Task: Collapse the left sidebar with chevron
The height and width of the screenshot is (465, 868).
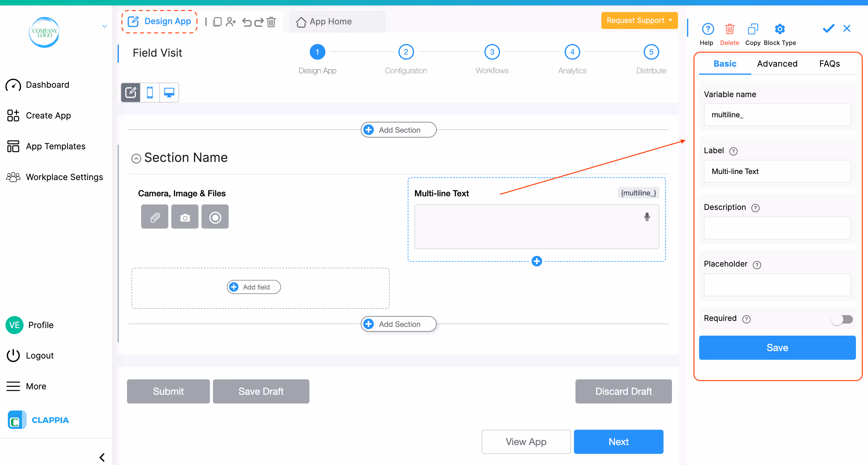Action: click(102, 457)
